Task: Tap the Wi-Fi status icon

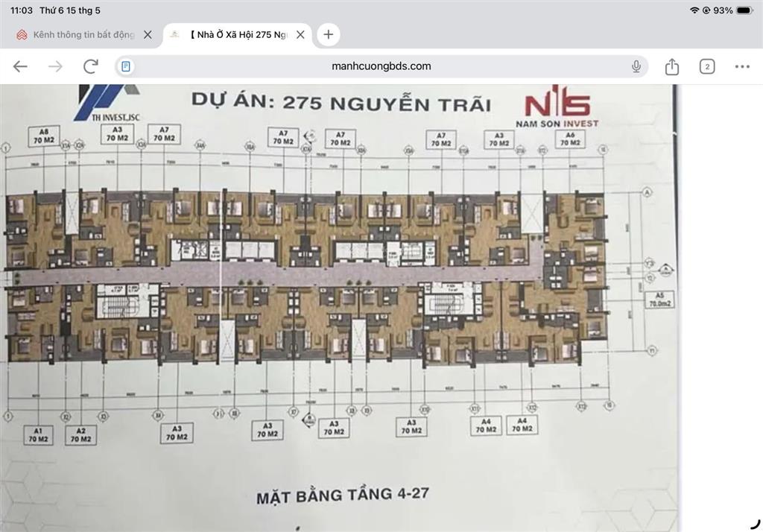Action: [x=694, y=10]
